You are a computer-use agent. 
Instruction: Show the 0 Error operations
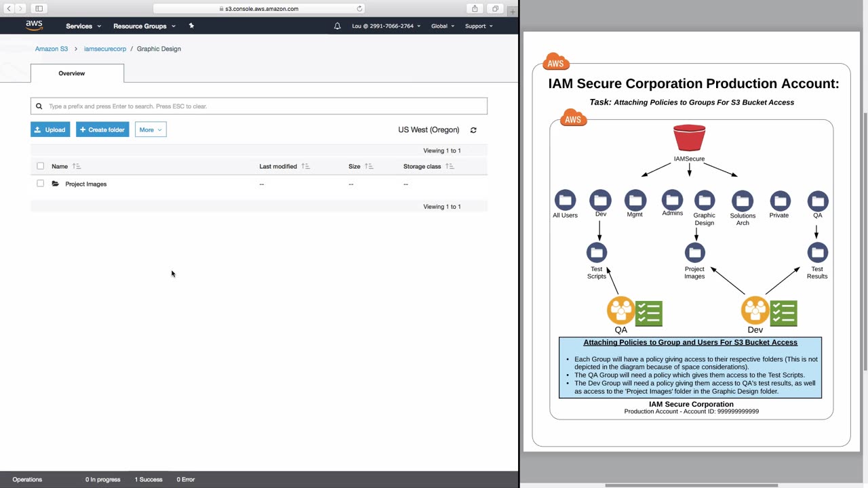186,479
